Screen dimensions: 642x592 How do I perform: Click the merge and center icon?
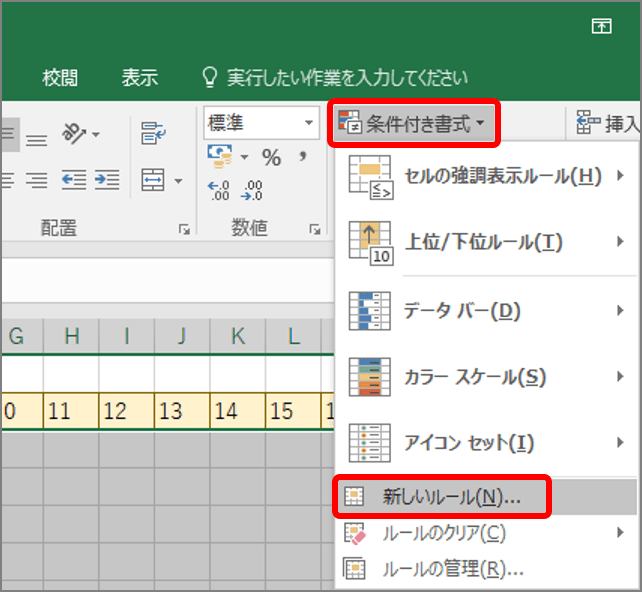[153, 180]
